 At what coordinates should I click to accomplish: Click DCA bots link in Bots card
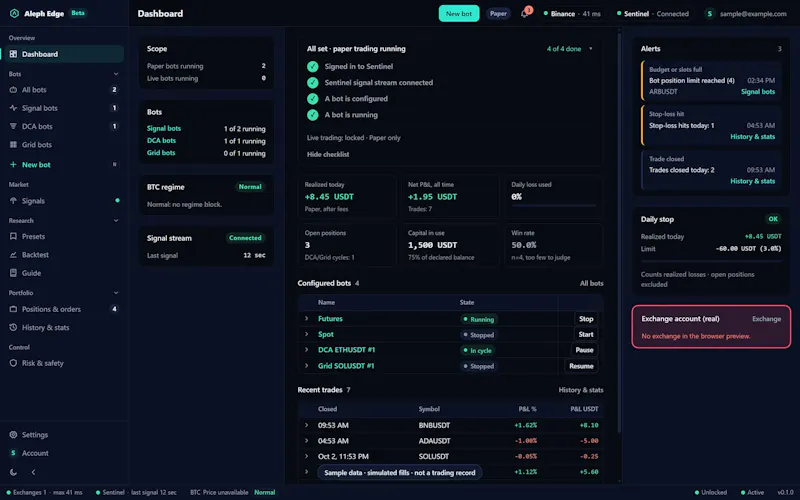point(161,141)
